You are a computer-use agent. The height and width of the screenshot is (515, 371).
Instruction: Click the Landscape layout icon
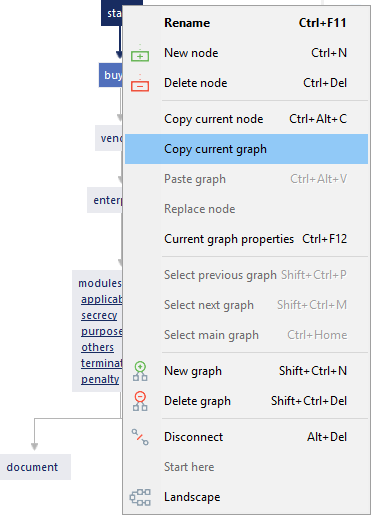click(140, 497)
